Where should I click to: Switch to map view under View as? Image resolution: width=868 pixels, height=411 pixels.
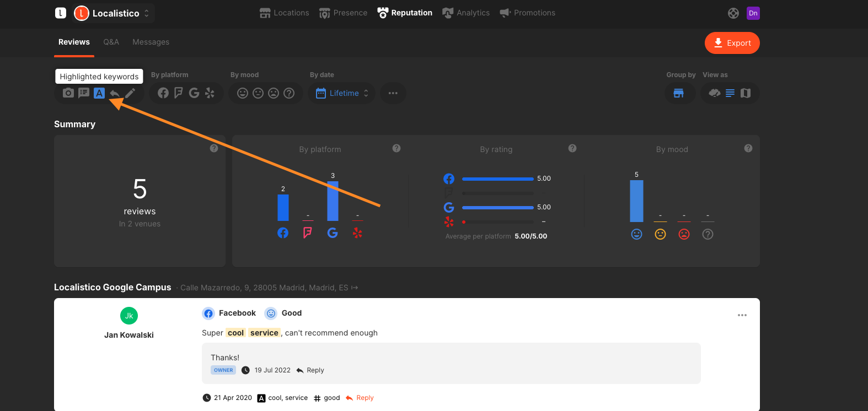(x=746, y=93)
